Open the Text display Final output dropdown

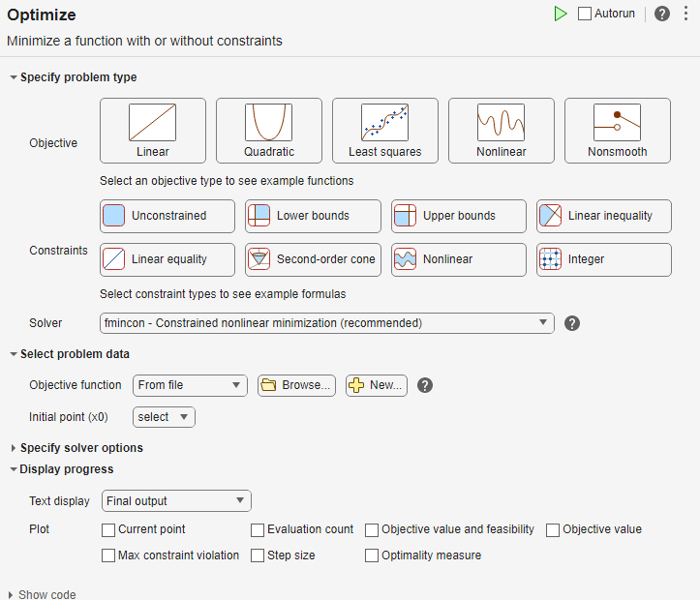point(176,501)
